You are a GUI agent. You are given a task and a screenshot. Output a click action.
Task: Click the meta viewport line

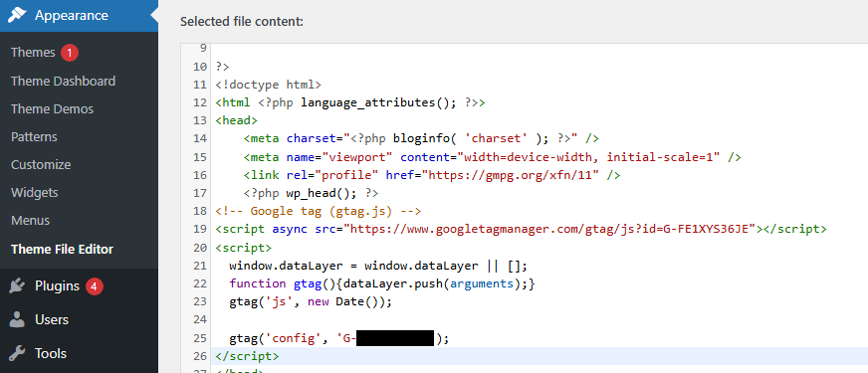pyautogui.click(x=492, y=157)
